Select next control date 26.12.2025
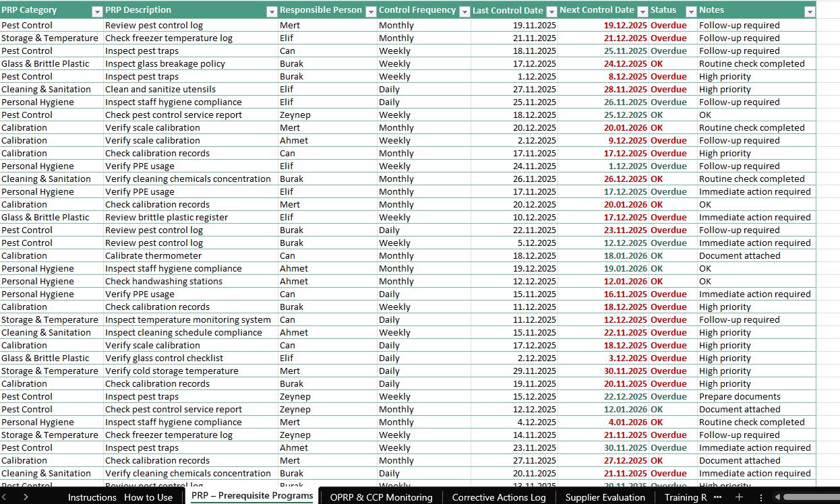The height and width of the screenshot is (504, 840). 603,179
